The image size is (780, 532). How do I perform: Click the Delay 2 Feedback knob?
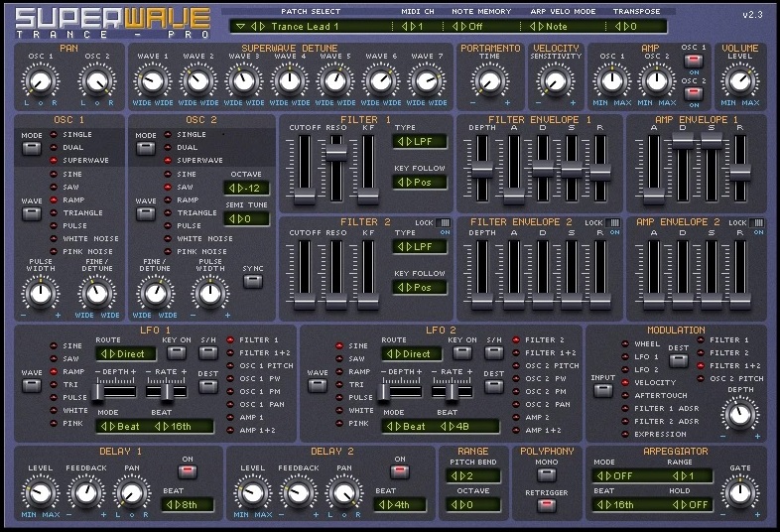click(x=299, y=493)
